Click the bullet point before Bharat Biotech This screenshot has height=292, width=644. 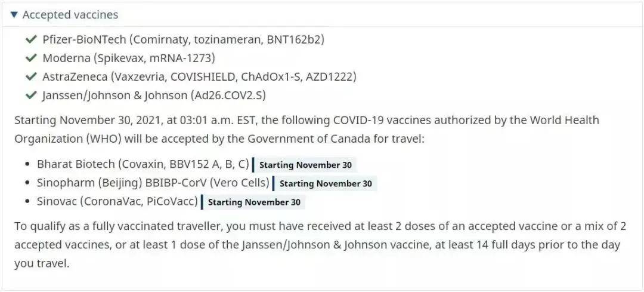pos(27,164)
